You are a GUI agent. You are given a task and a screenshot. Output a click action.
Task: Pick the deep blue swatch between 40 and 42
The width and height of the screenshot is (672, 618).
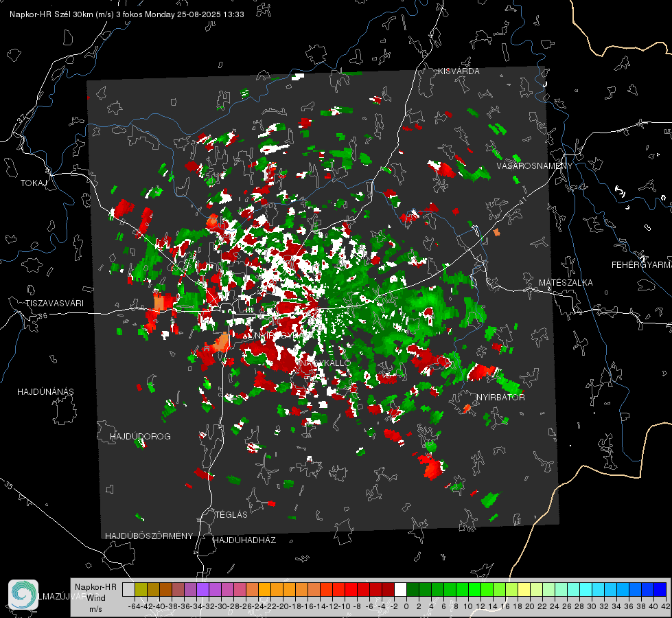(660, 589)
